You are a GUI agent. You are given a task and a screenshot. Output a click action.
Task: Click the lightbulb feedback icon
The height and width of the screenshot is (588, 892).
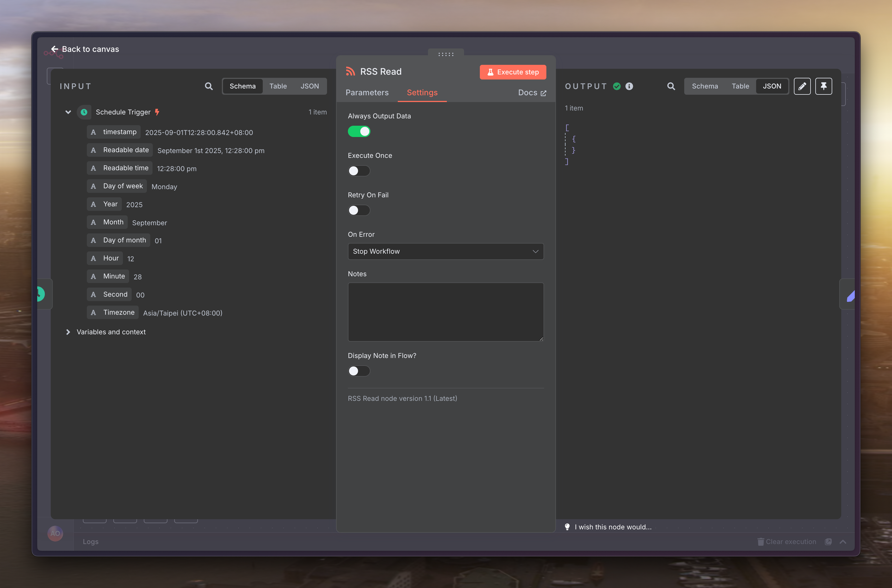(x=567, y=527)
